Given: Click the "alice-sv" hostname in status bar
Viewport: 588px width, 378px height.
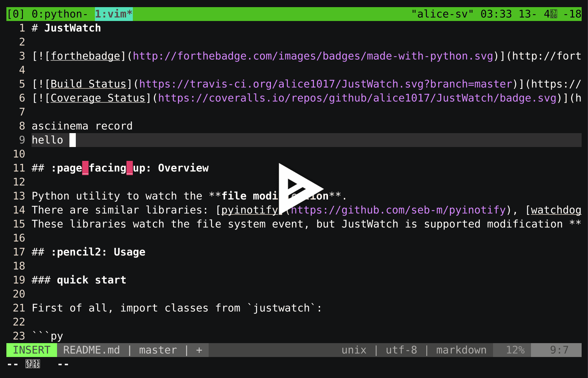Looking at the screenshot, I should coord(443,14).
